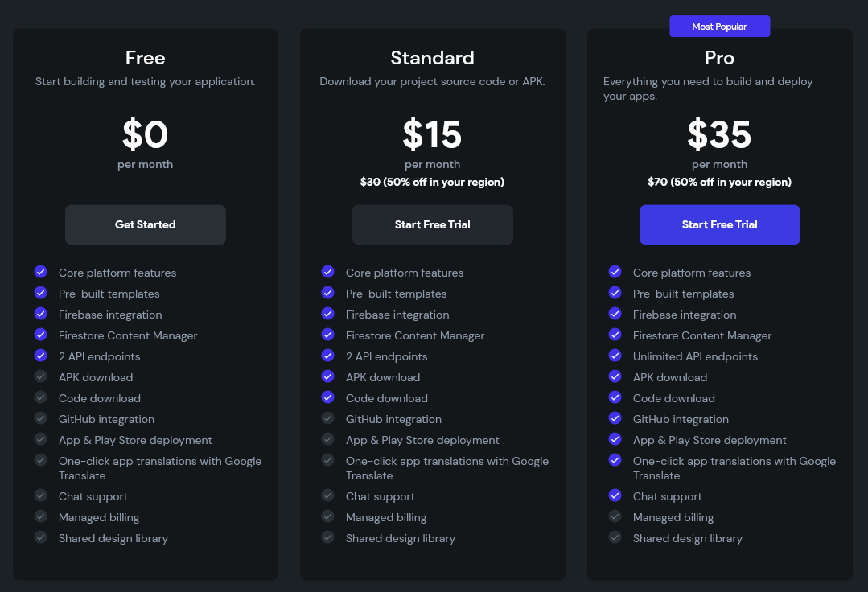Image resolution: width=868 pixels, height=592 pixels.
Task: Toggle the Shared design library check under Free
Action: click(41, 537)
